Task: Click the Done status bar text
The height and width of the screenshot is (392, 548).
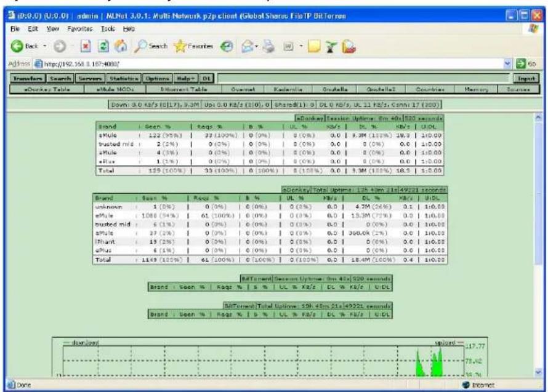Action: (x=24, y=385)
